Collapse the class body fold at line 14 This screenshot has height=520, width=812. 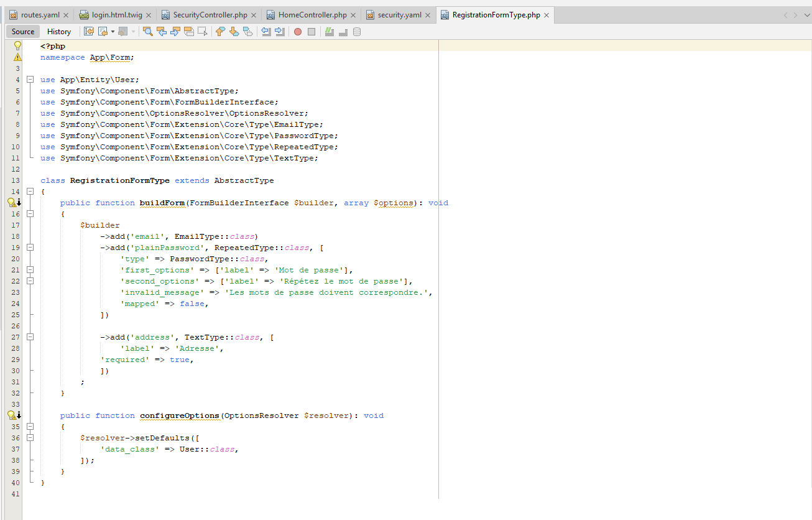click(30, 192)
